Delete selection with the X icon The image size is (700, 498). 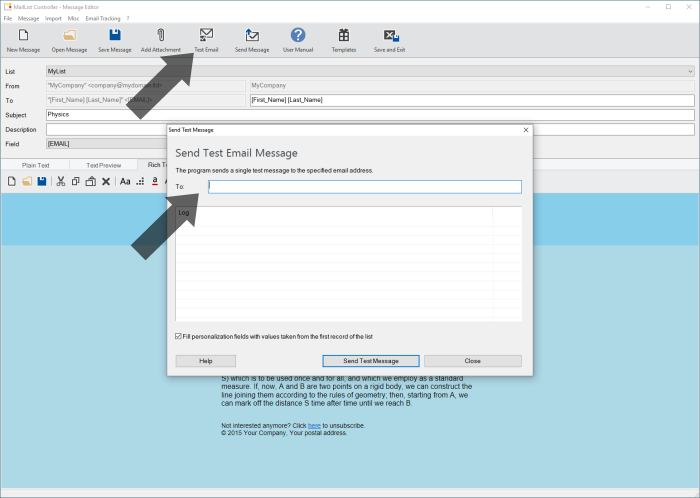click(x=106, y=181)
